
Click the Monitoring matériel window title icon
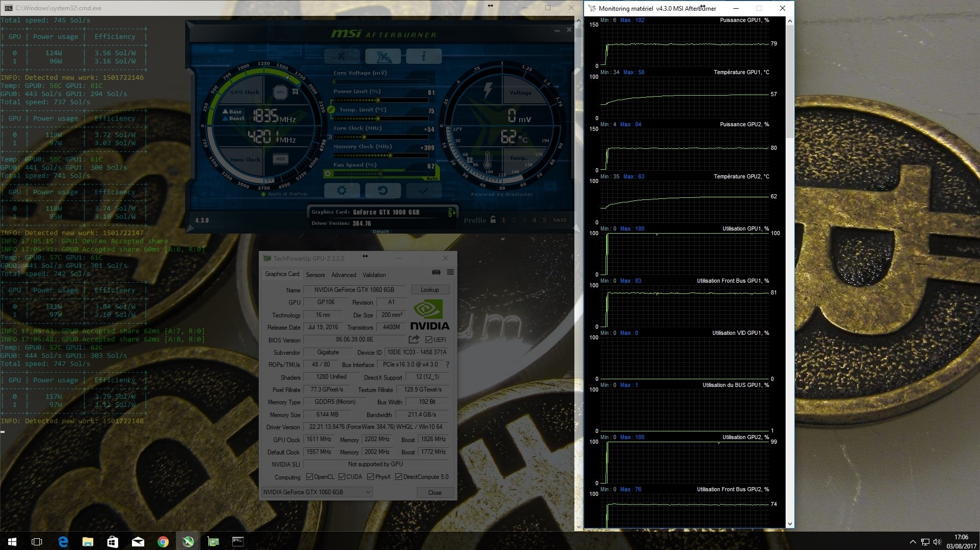click(x=592, y=8)
